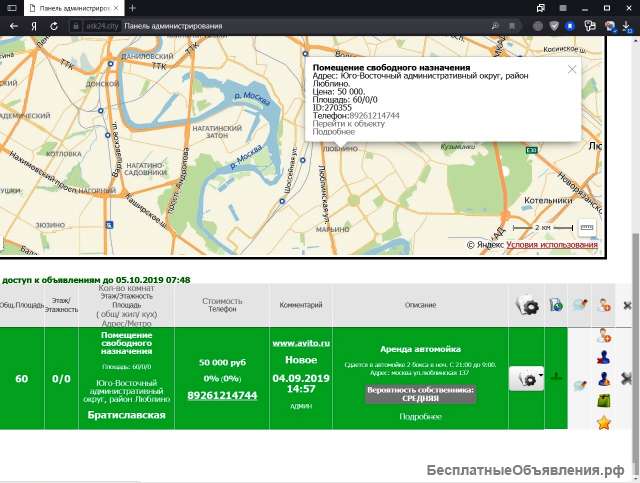Activate the map ruler tool
The image size is (640, 483).
click(587, 227)
